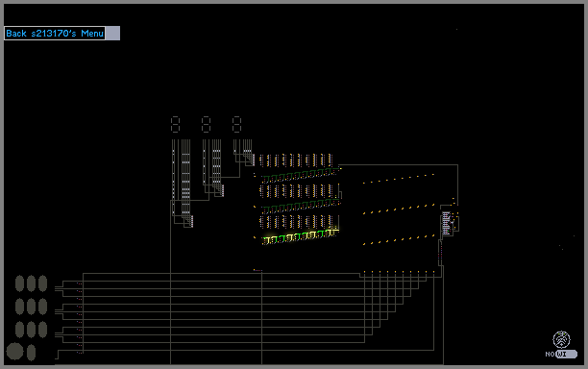Select the middle seven-segment display
The height and width of the screenshot is (369, 588).
pyautogui.click(x=206, y=124)
